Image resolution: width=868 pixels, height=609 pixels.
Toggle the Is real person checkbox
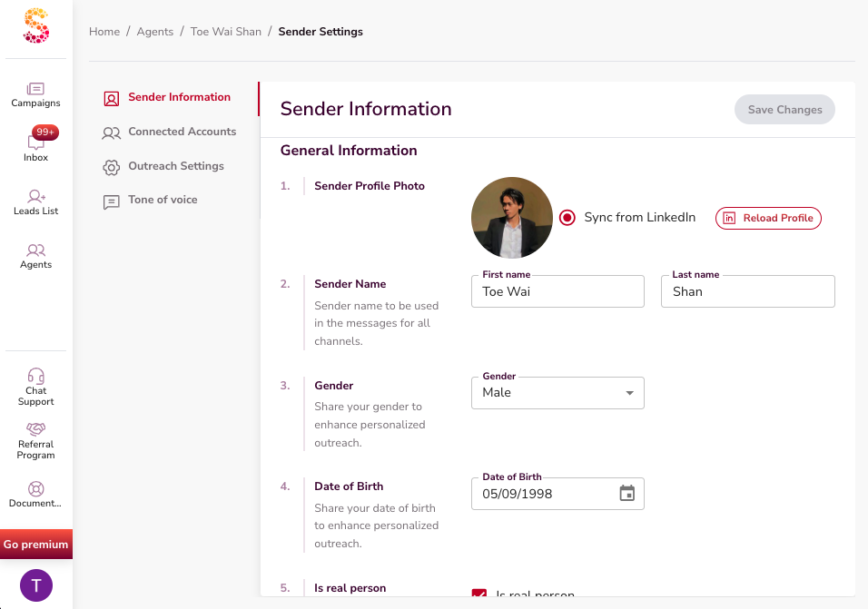click(x=479, y=594)
